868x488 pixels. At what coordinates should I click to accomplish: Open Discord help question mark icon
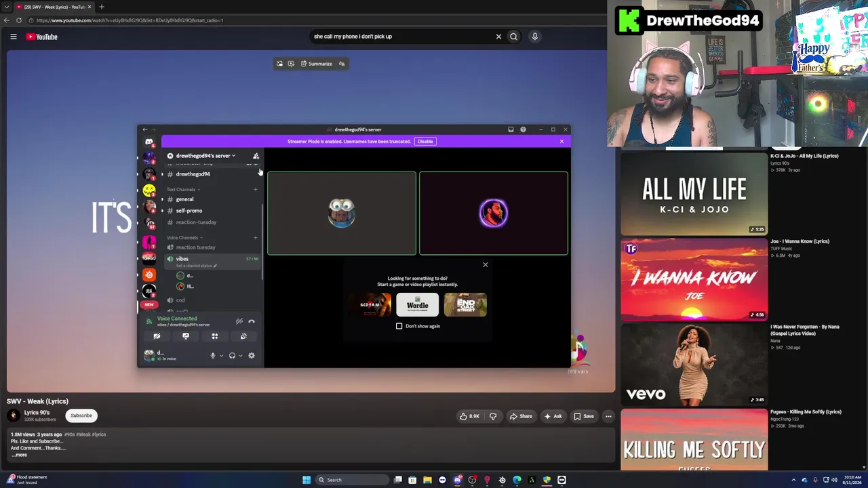523,129
